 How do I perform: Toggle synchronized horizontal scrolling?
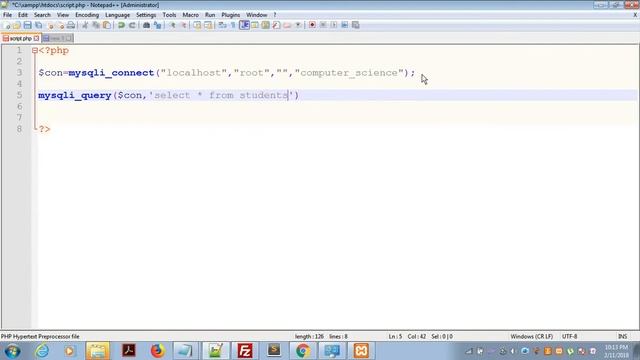tap(208, 25)
